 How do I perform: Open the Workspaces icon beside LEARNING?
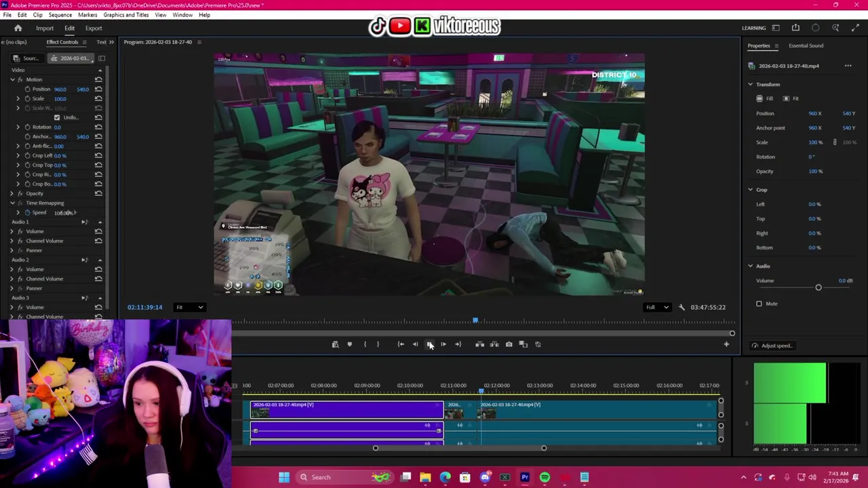pyautogui.click(x=776, y=28)
